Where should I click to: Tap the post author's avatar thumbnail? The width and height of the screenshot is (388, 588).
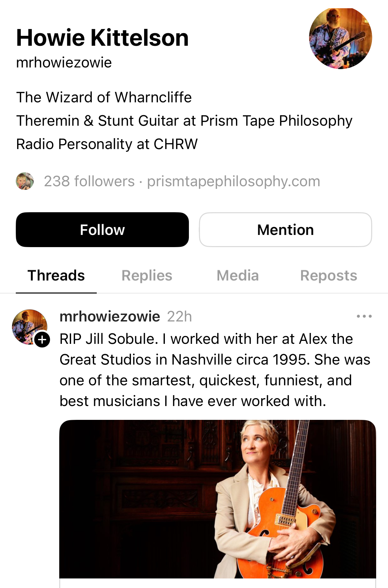click(x=28, y=326)
